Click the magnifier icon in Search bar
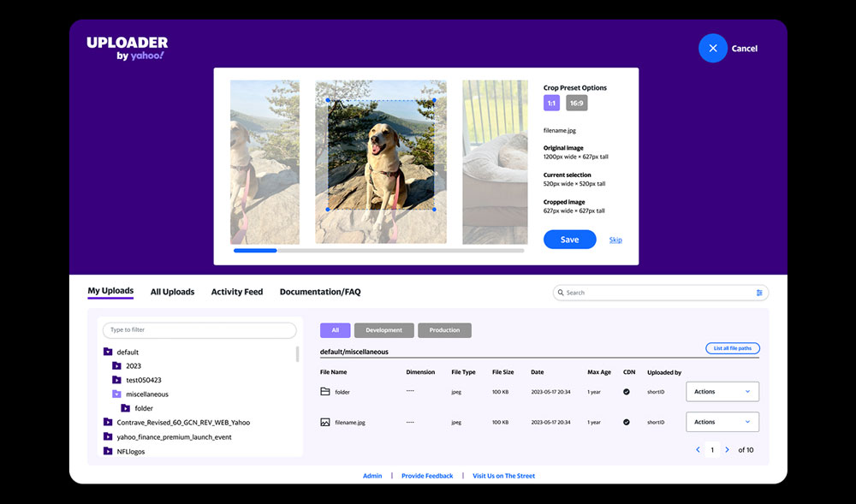This screenshot has height=504, width=856. coord(560,293)
